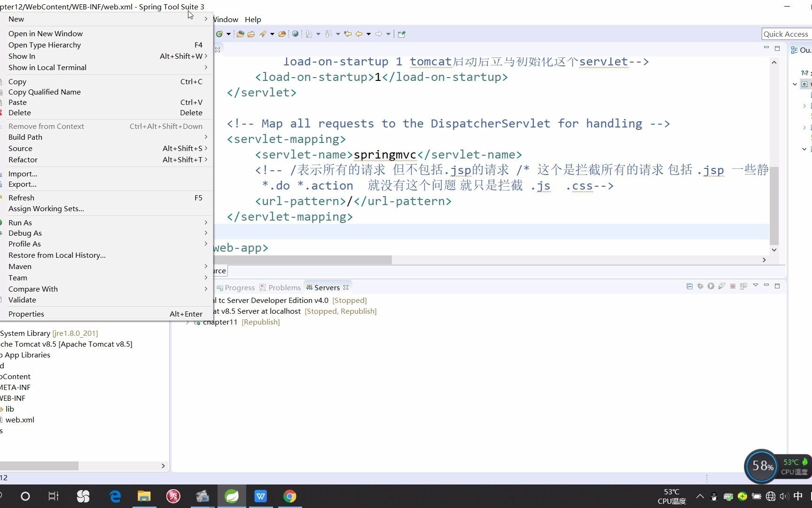Open the New submenu in context menu

coord(107,19)
